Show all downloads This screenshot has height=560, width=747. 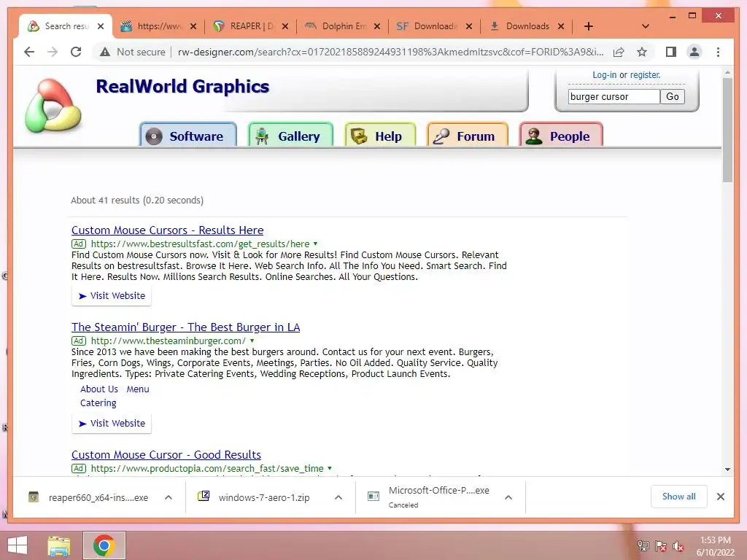click(678, 497)
